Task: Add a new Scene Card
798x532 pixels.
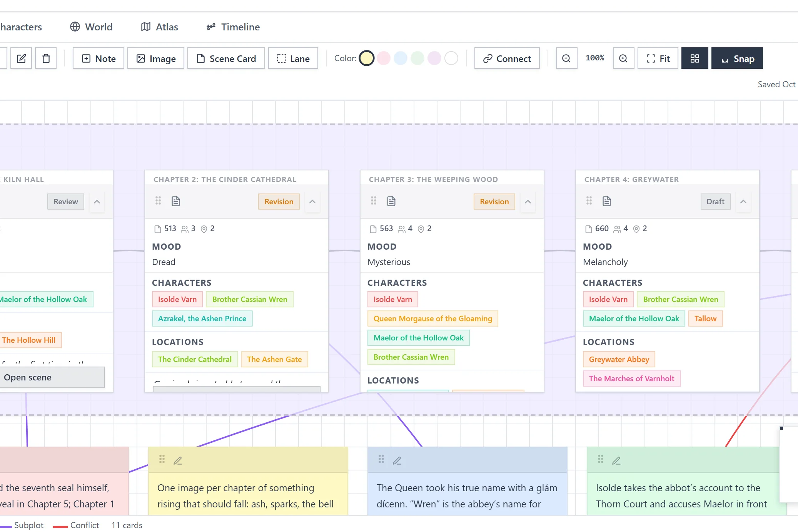Action: pyautogui.click(x=226, y=58)
